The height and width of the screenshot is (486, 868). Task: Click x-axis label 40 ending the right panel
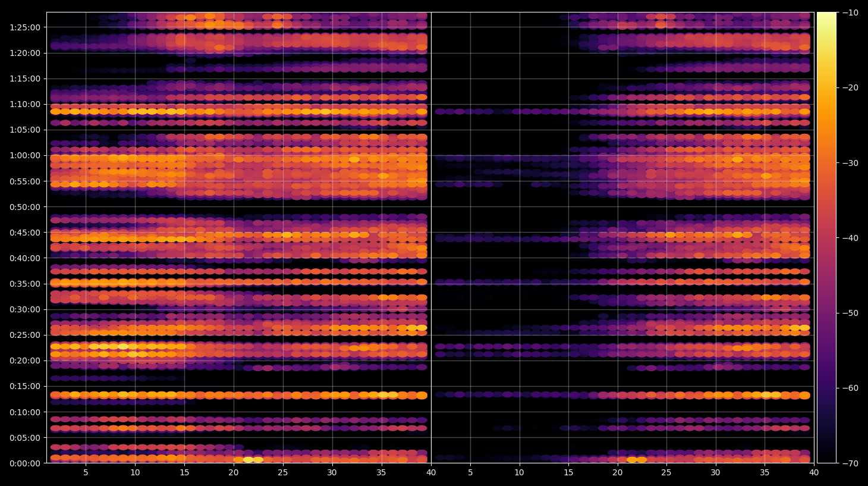point(814,473)
